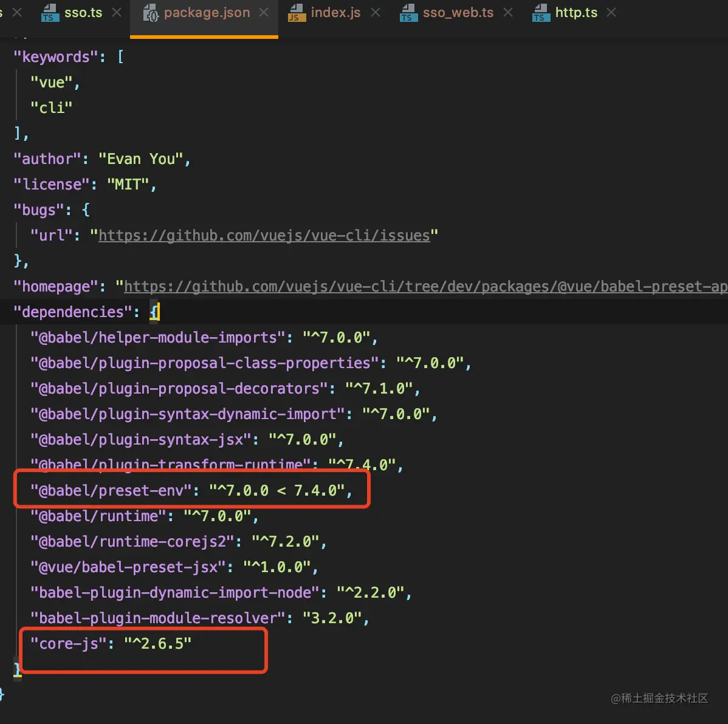Image resolution: width=728 pixels, height=724 pixels.
Task: Click the "^7.0.0 < 7.4.0" version value
Action: [277, 491]
